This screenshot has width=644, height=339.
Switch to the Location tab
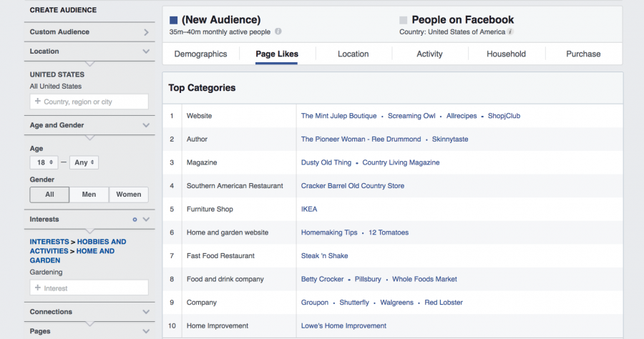[x=353, y=54]
